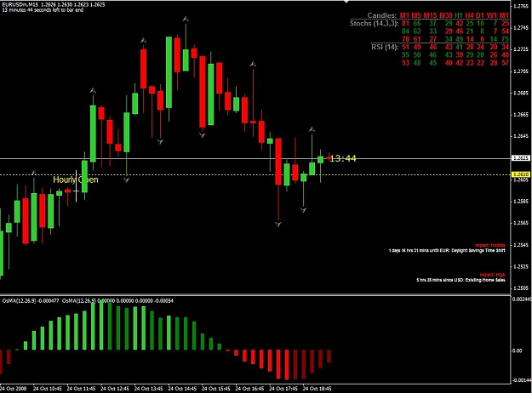
Task: Click the EUR Daylight Savings Time Shift news line
Action: [447, 251]
